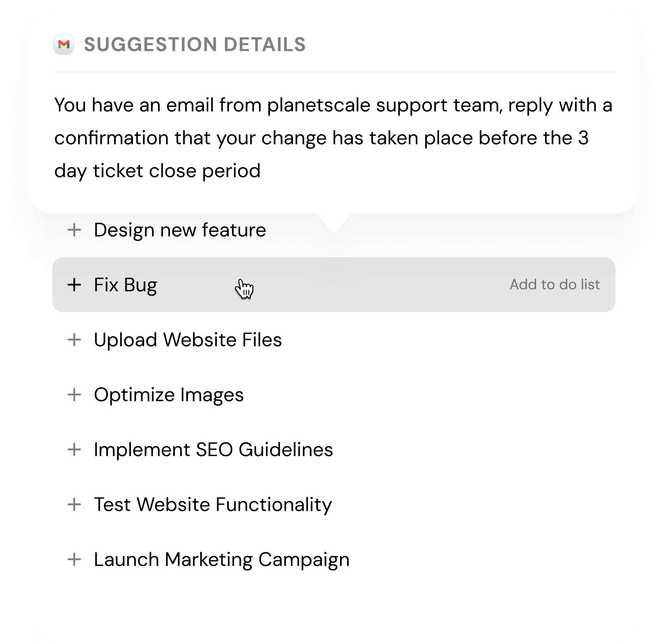Select the Upload Website Files task
The width and height of the screenshot is (668, 644).
(188, 340)
